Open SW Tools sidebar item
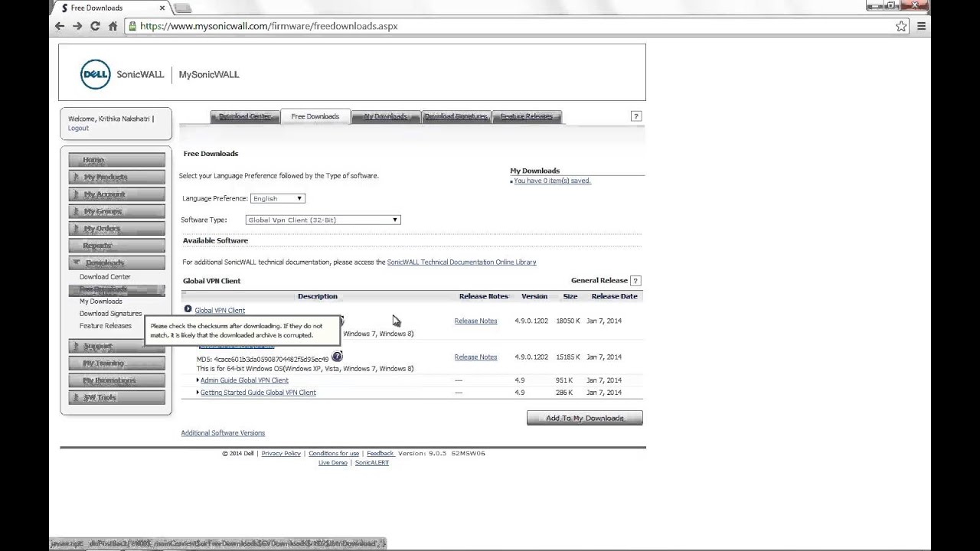This screenshot has height=551, width=980. click(x=116, y=397)
